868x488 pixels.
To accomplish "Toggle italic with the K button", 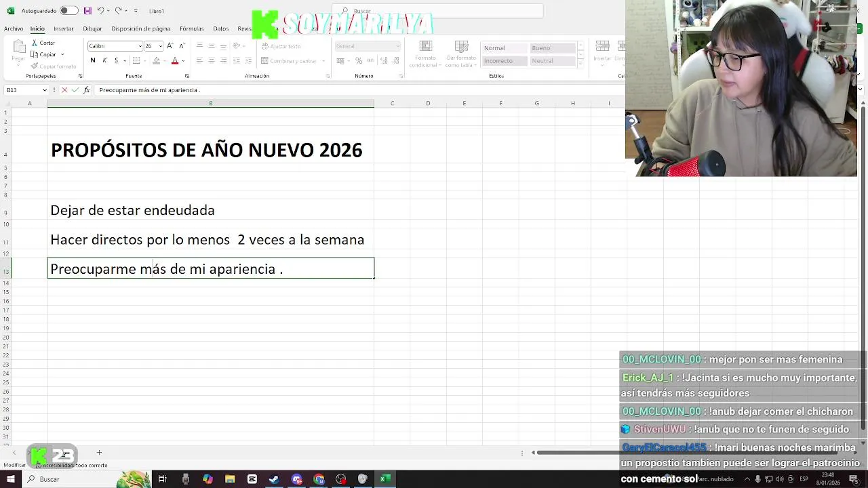I will click(104, 61).
